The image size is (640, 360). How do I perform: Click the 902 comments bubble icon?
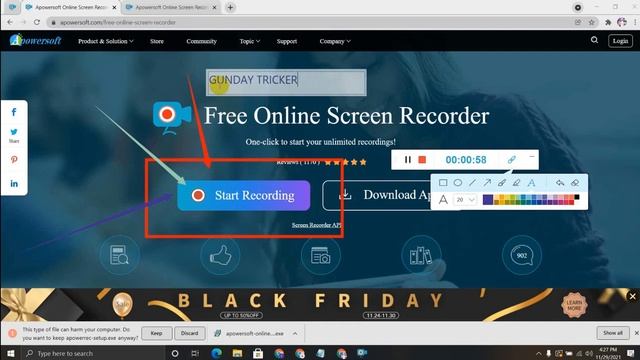tap(522, 255)
